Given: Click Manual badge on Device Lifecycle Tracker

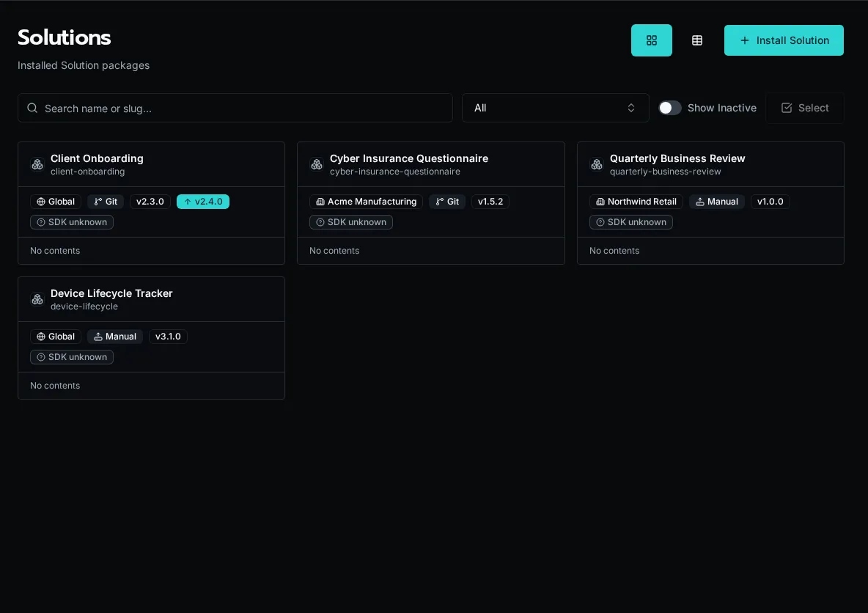Looking at the screenshot, I should (115, 337).
